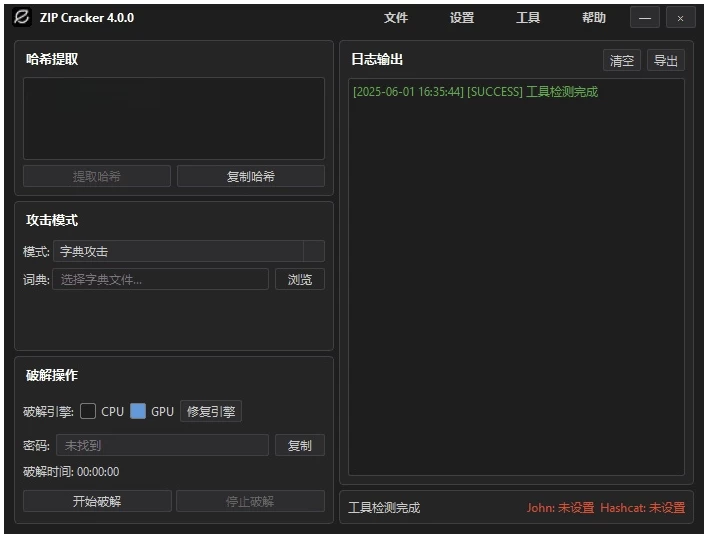Viewport: 708px width, 538px height.
Task: Browse for a dictionary file with 浏览
Action: [x=300, y=279]
